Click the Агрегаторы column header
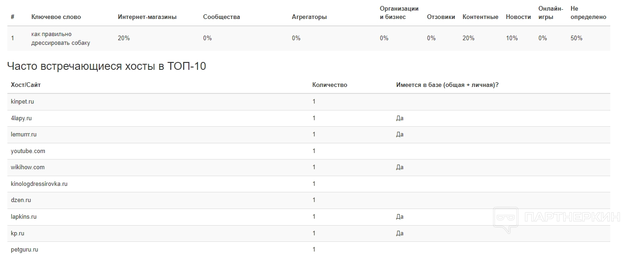This screenshot has height=258, width=644. pyautogui.click(x=309, y=17)
